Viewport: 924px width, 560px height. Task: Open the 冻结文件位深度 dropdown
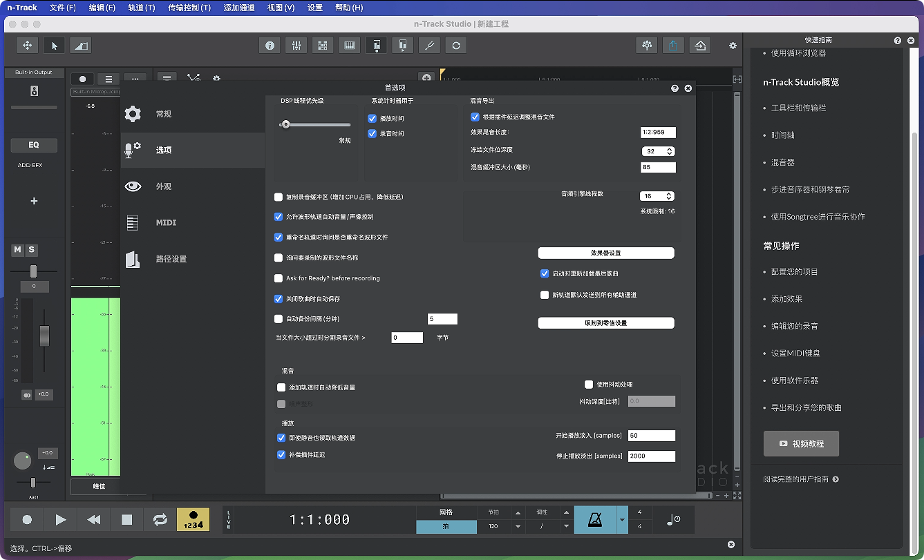[x=657, y=151]
